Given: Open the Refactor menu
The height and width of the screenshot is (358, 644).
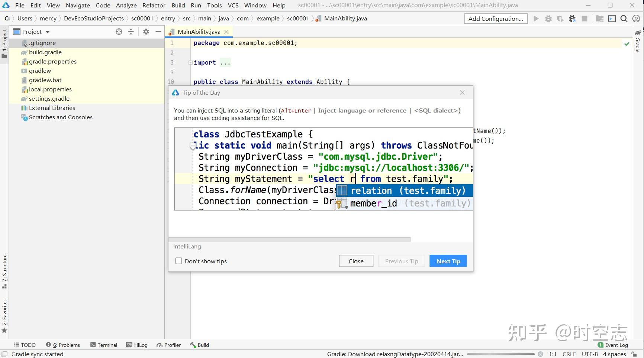Looking at the screenshot, I should tap(154, 5).
